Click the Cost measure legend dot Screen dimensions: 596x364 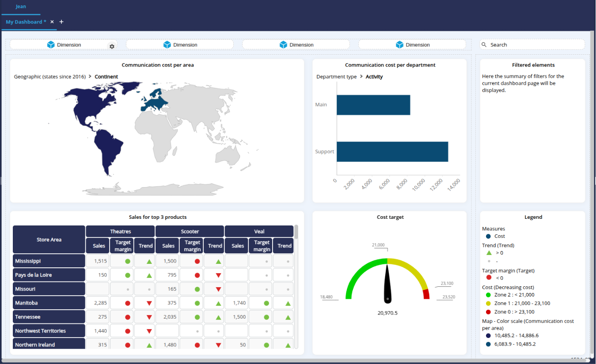(488, 236)
